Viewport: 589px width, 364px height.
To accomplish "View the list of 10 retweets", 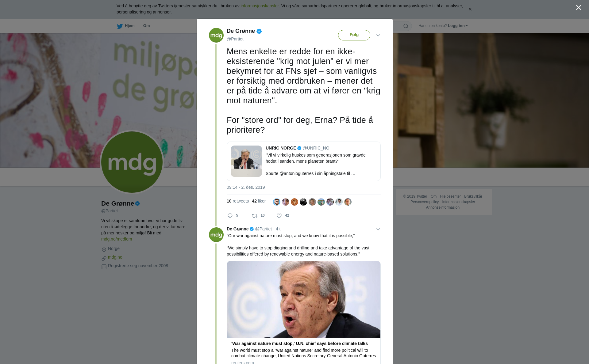I will pyautogui.click(x=238, y=201).
